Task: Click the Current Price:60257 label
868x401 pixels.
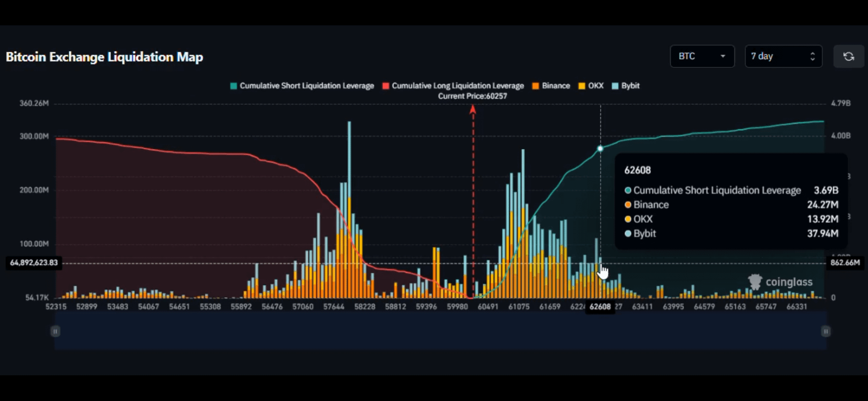Action: point(472,96)
